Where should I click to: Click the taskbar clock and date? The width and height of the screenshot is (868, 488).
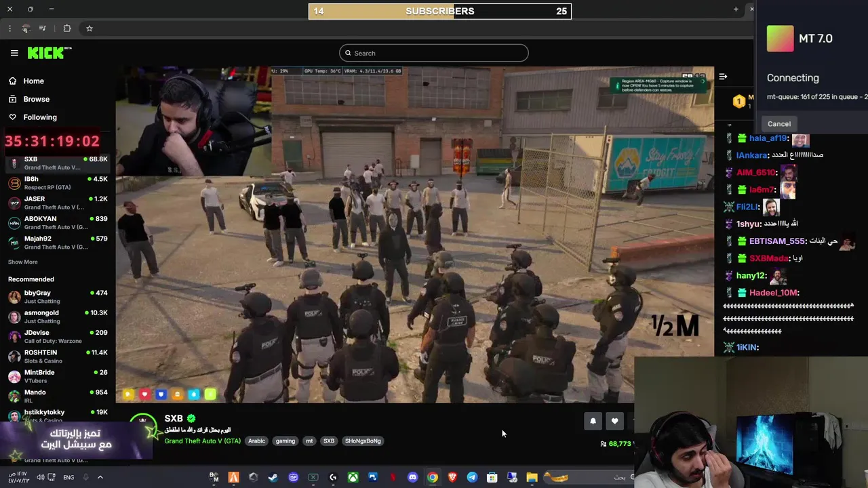18,477
